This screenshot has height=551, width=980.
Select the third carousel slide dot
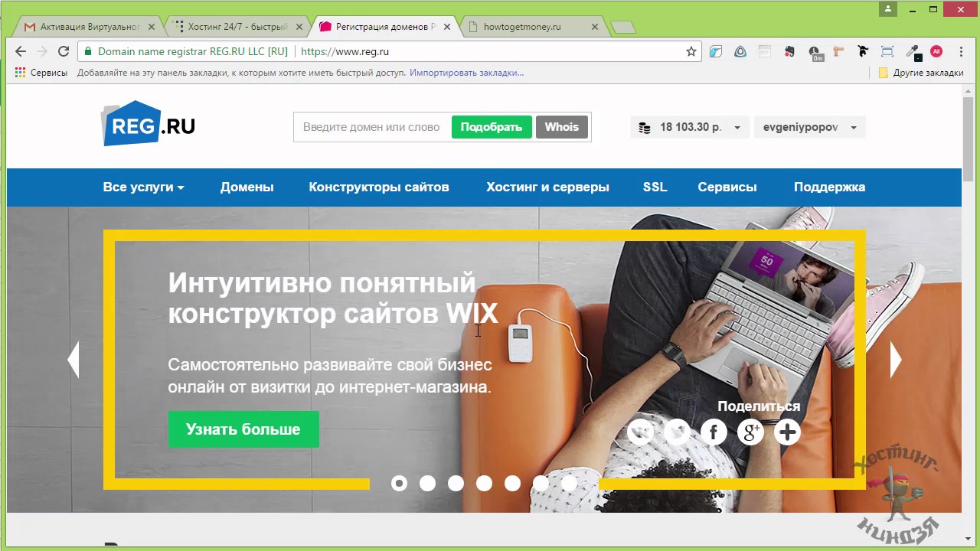pos(456,483)
